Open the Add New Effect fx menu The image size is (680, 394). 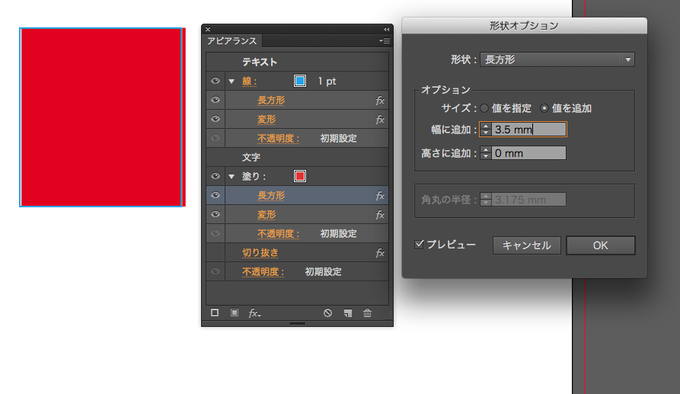click(x=255, y=313)
